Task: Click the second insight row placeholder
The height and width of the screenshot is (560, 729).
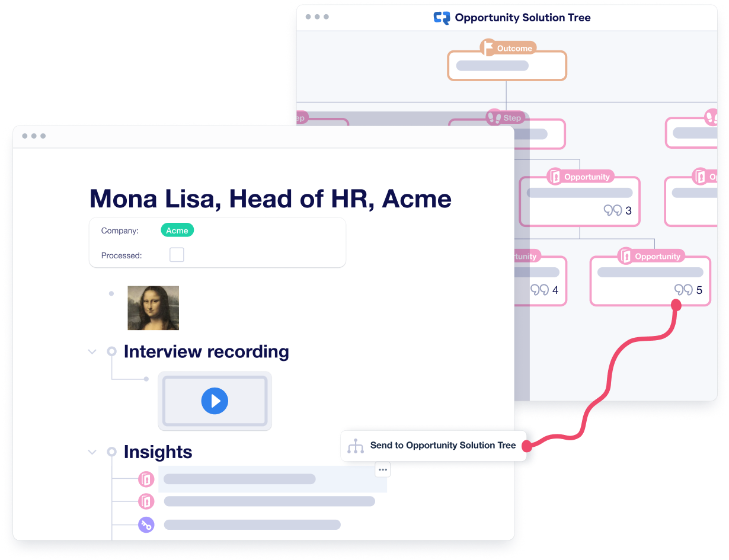Action: pyautogui.click(x=270, y=501)
